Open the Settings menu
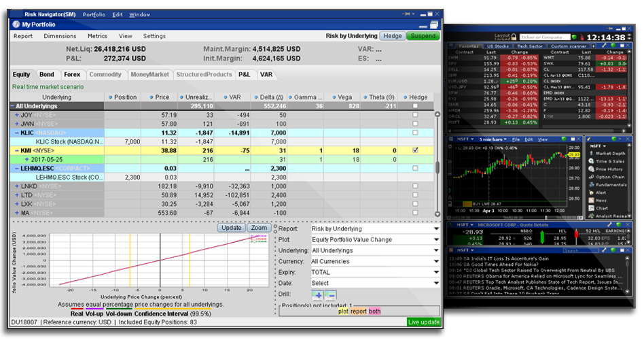The height and width of the screenshot is (340, 644). pyautogui.click(x=154, y=36)
